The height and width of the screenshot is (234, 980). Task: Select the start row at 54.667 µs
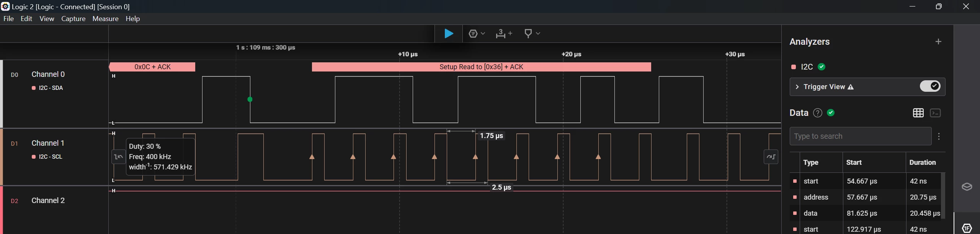point(865,181)
